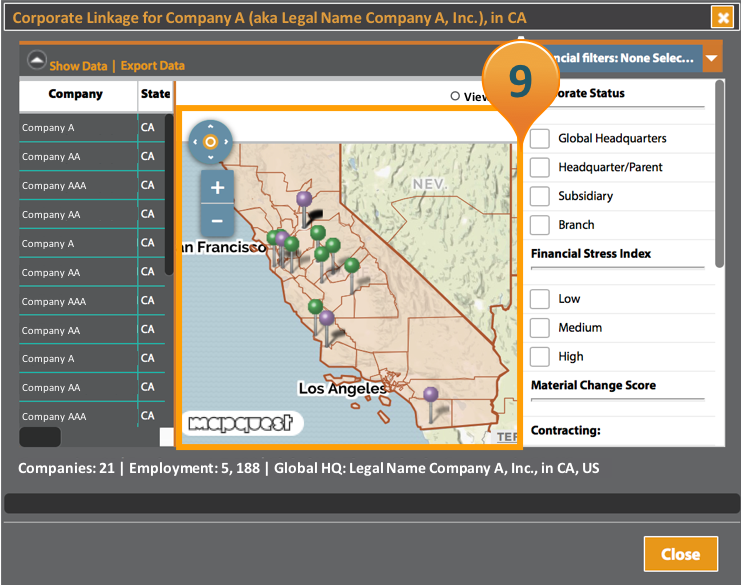Click the Close button

681,554
